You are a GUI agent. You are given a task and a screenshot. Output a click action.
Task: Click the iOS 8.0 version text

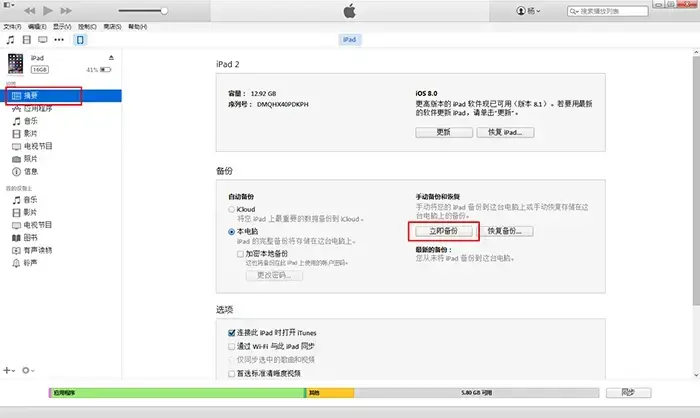tap(426, 93)
